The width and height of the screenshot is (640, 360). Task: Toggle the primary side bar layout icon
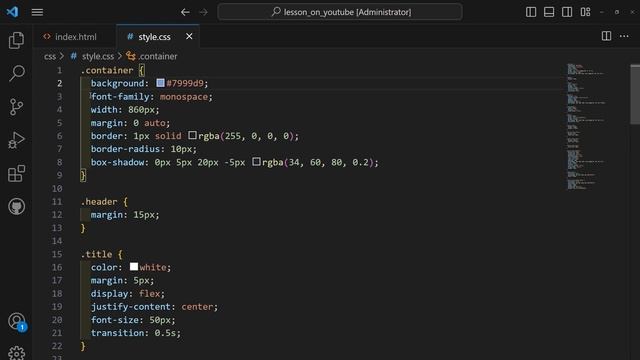coord(531,12)
